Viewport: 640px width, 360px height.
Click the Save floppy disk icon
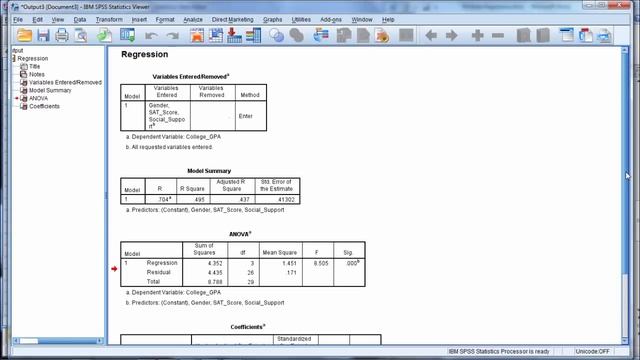coord(43,36)
